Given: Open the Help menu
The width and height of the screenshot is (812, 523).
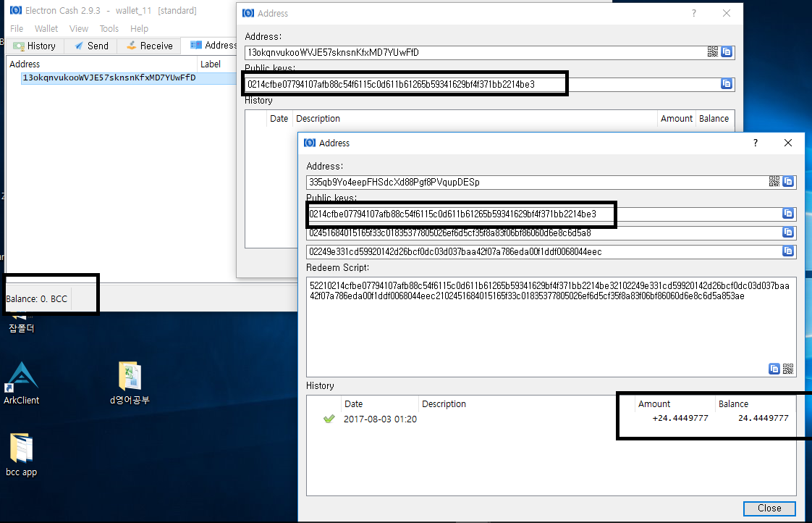Looking at the screenshot, I should coord(139,28).
